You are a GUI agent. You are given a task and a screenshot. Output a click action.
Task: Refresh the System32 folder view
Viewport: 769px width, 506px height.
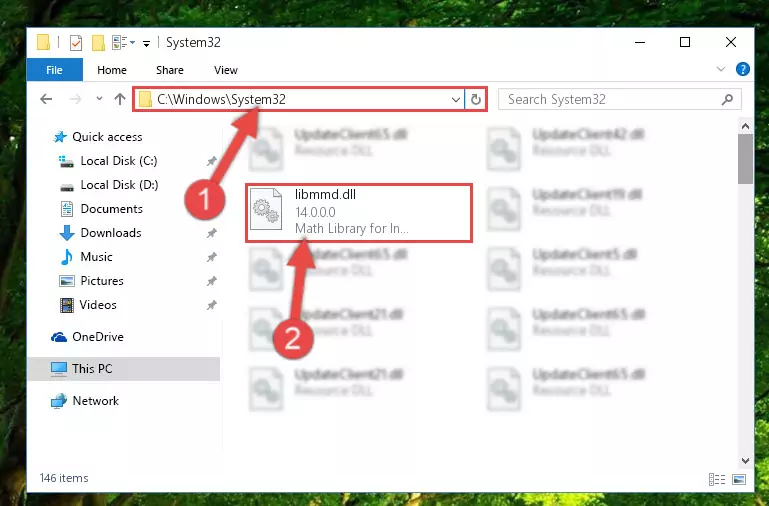tap(476, 100)
